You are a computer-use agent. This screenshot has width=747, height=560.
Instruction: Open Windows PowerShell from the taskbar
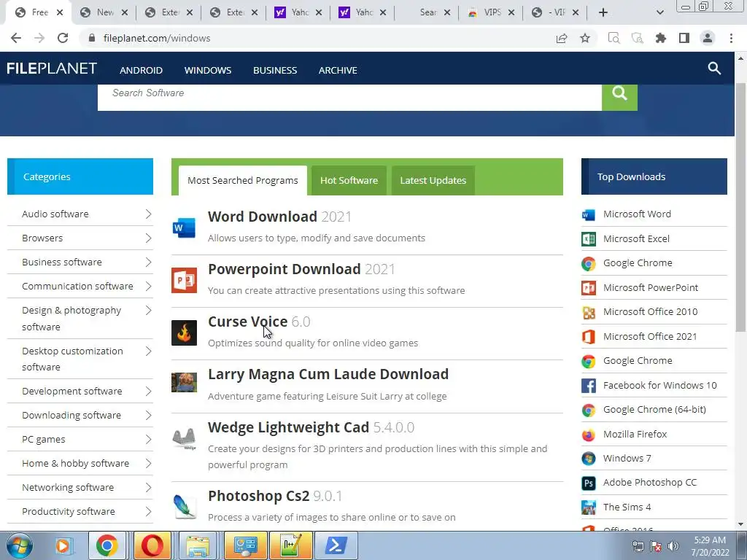coord(336,545)
